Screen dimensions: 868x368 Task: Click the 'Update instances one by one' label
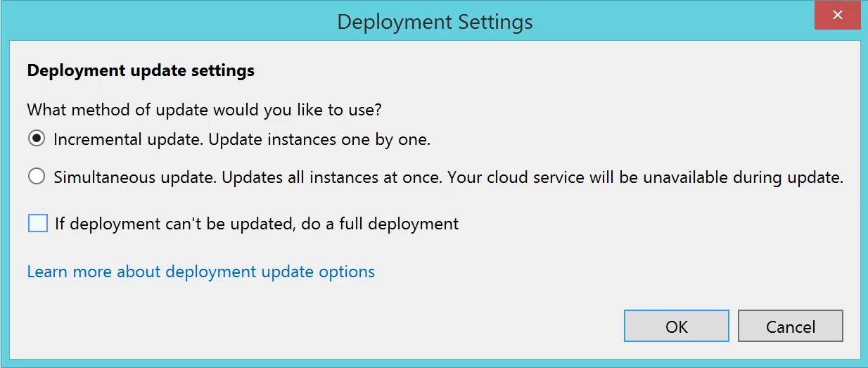[x=319, y=139]
